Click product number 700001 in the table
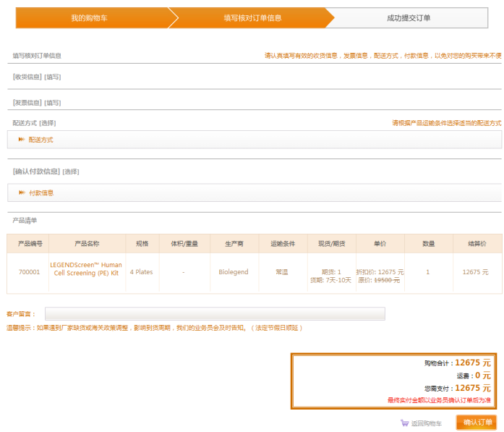The image size is (504, 432). (29, 272)
